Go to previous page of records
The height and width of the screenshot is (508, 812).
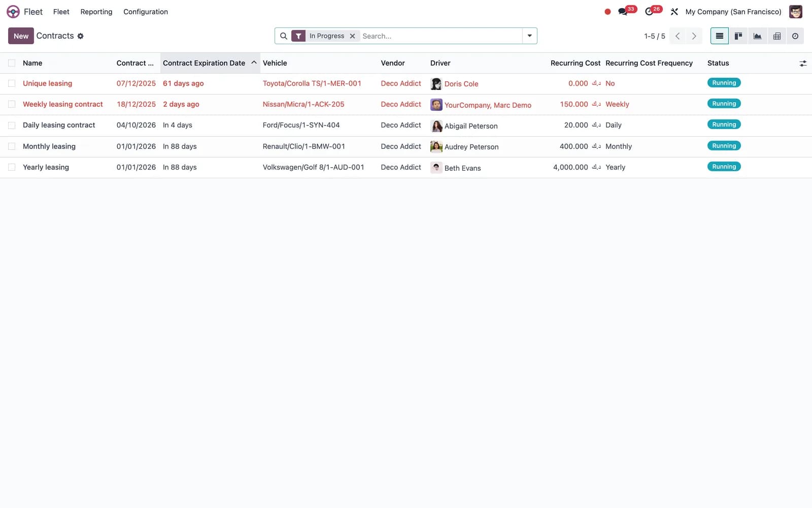[x=678, y=36]
